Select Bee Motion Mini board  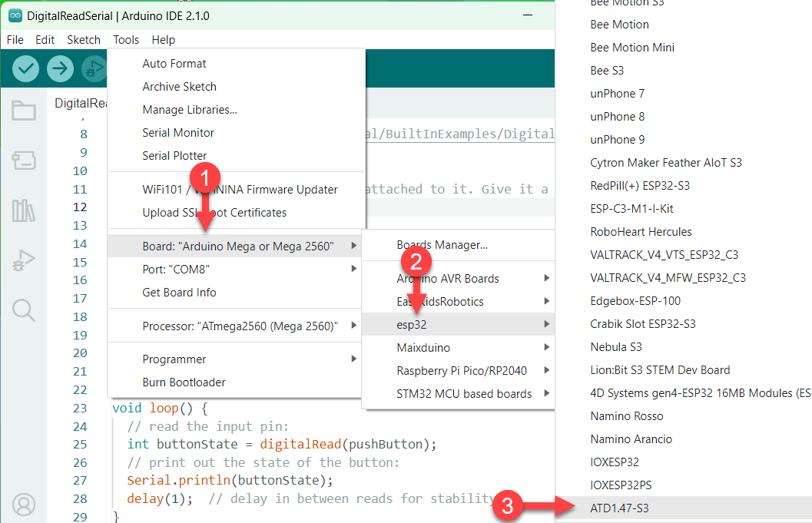tap(684, 48)
